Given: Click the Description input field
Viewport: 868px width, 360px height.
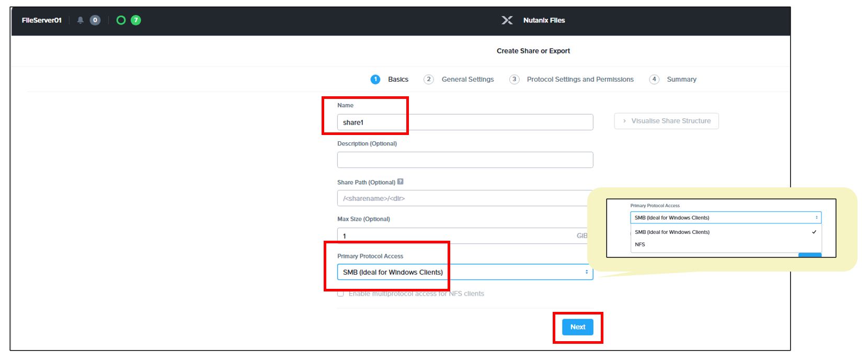Looking at the screenshot, I should coord(465,160).
